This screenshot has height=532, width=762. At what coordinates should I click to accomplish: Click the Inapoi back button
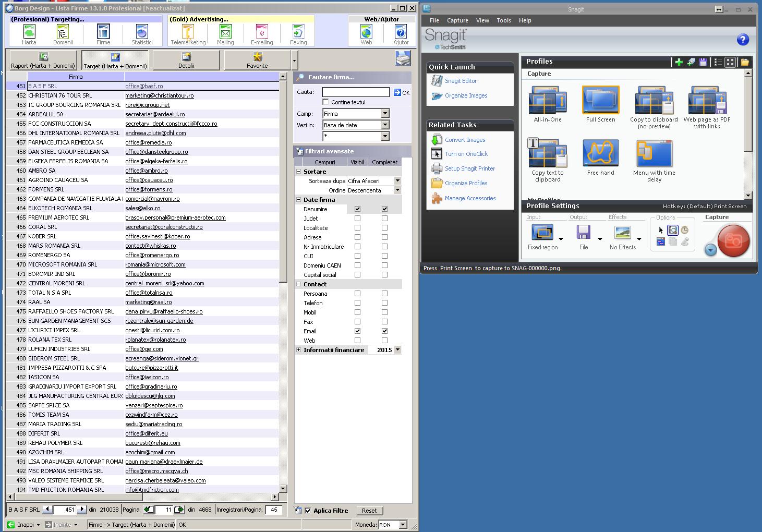24,525
